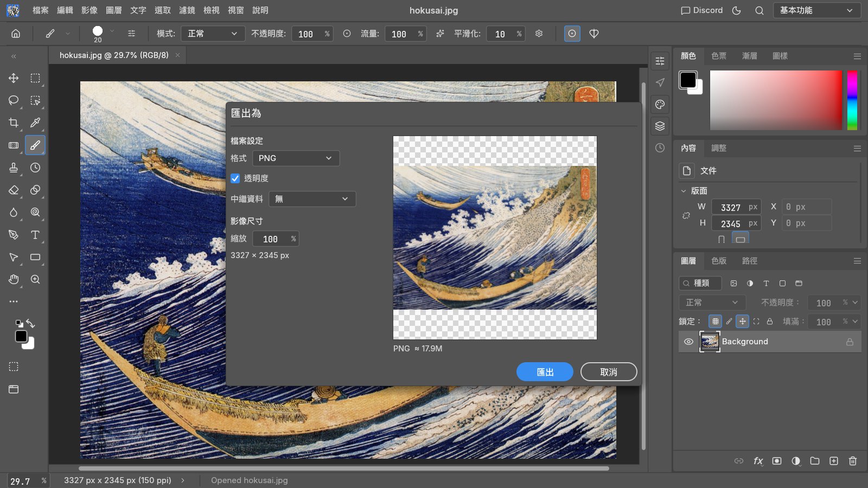Uncheck the 透明度 checkbox in export dialog

tap(235, 178)
